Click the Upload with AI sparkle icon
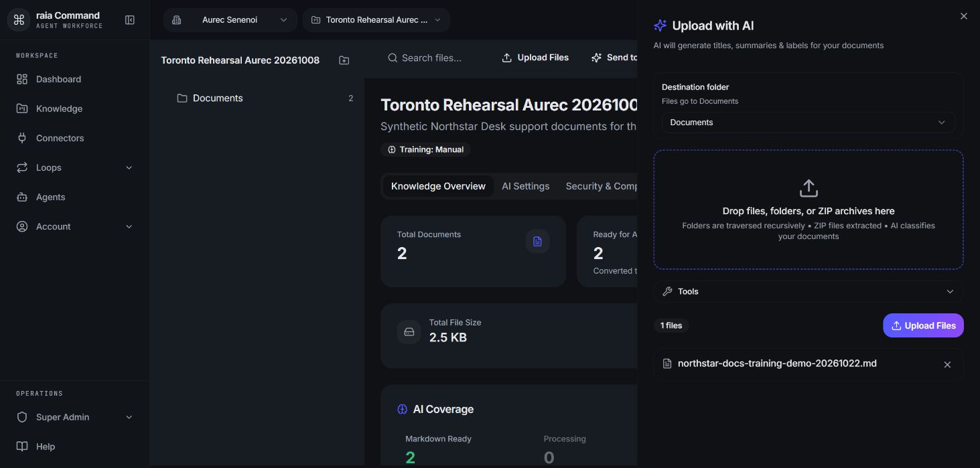The height and width of the screenshot is (468, 980). click(x=660, y=25)
